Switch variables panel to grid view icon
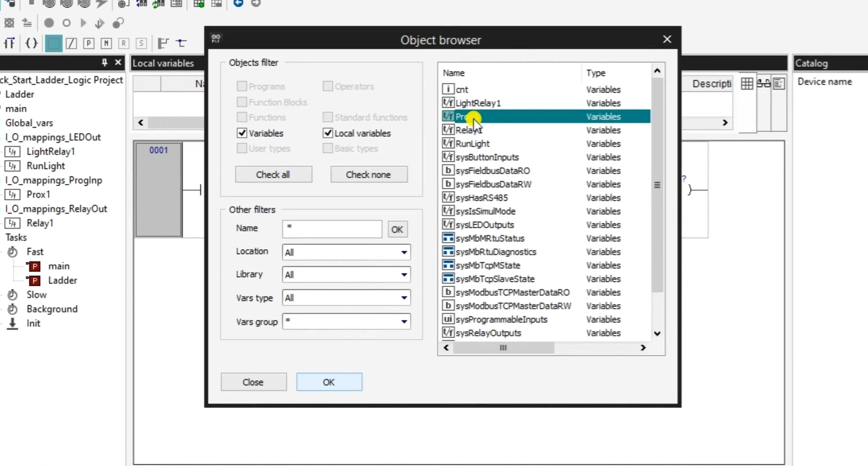Image resolution: width=868 pixels, height=466 pixels. pyautogui.click(x=747, y=84)
